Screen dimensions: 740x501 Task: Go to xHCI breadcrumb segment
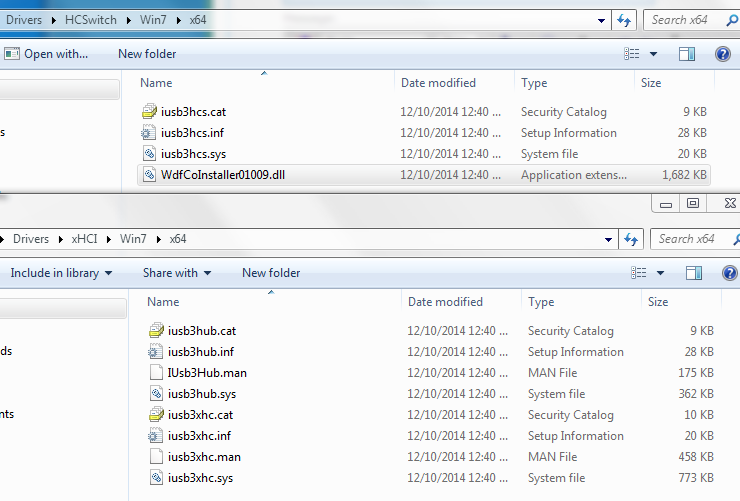[x=84, y=239]
